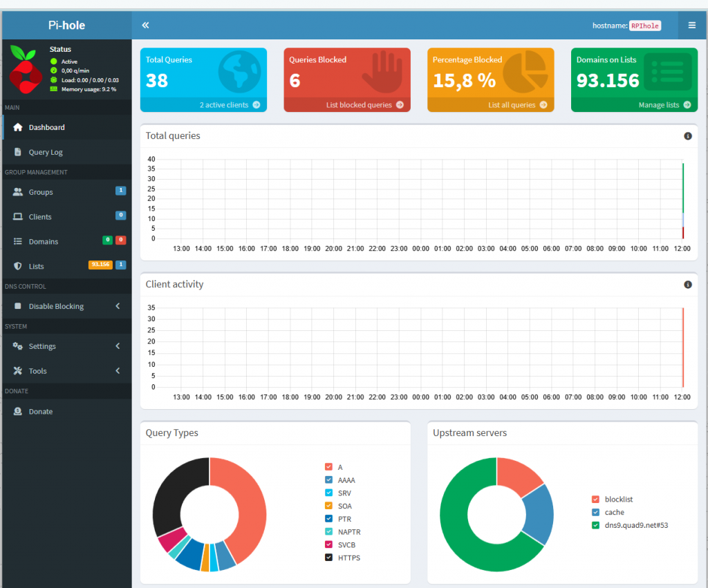The image size is (708, 588).
Task: Collapse sidebar with double-chevron icon
Action: (145, 26)
